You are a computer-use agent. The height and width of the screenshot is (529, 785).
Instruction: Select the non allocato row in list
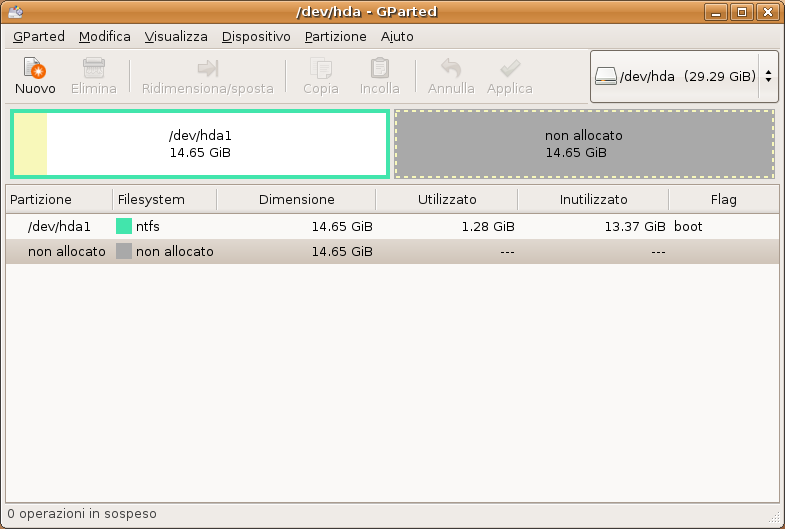point(67,252)
